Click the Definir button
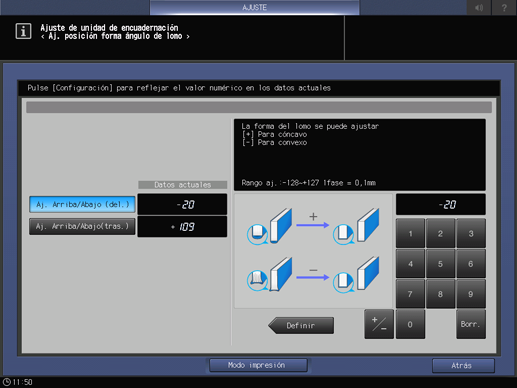517x388 pixels. (301, 325)
